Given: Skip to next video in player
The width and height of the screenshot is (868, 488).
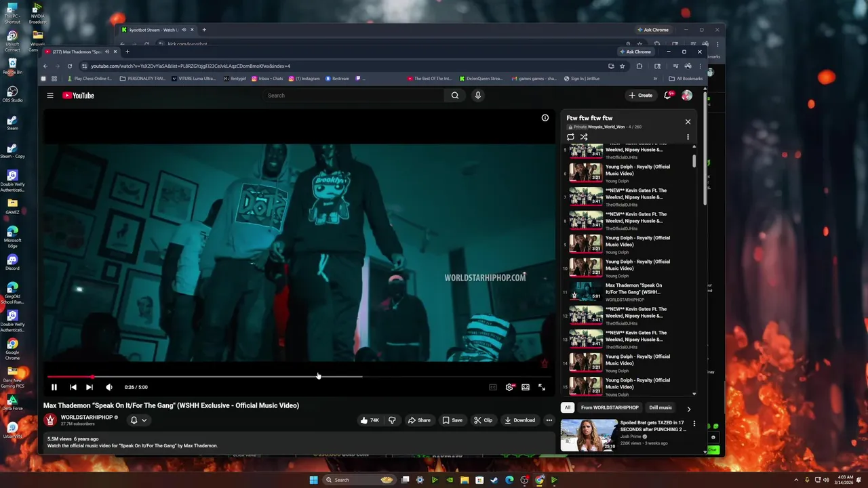Looking at the screenshot, I should (90, 387).
